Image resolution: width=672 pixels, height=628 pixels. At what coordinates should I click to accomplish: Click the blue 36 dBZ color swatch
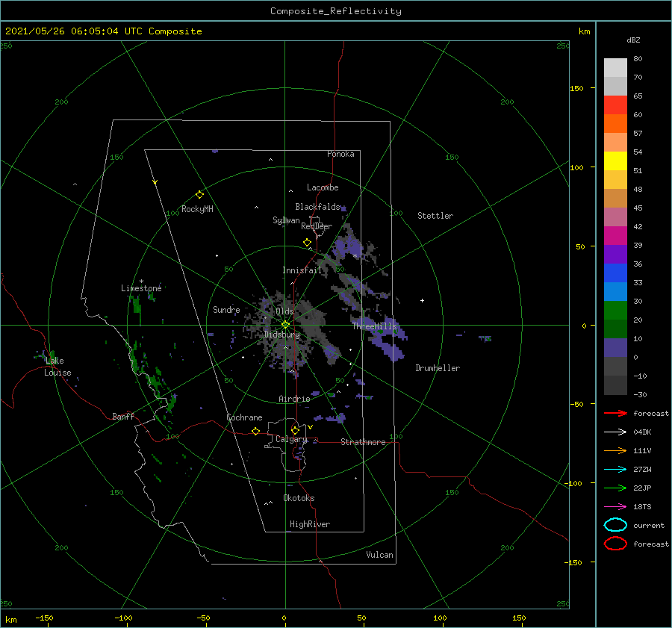[615, 273]
